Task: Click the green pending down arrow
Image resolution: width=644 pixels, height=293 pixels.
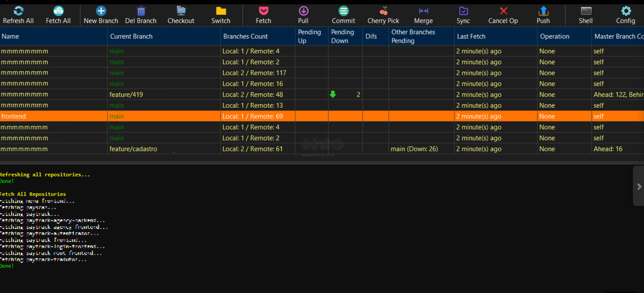Action: [x=333, y=94]
